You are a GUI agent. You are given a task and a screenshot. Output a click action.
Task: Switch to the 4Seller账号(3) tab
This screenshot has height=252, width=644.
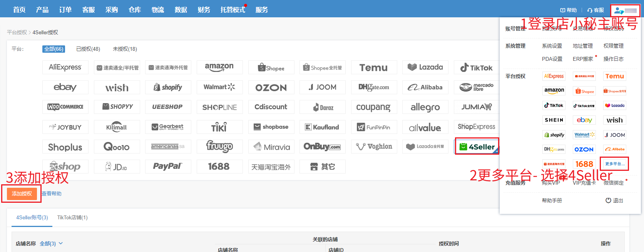click(x=32, y=217)
